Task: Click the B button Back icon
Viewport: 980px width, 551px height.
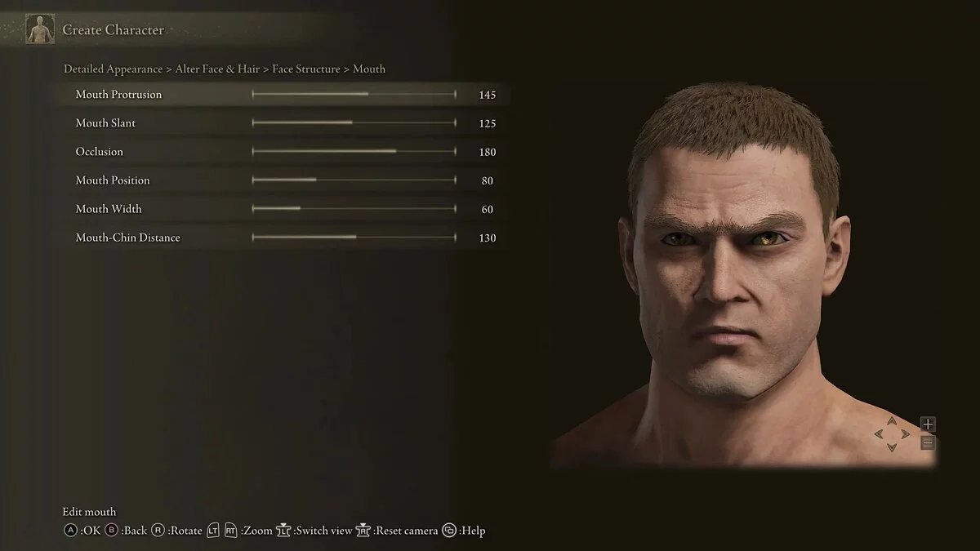Action: (111, 531)
